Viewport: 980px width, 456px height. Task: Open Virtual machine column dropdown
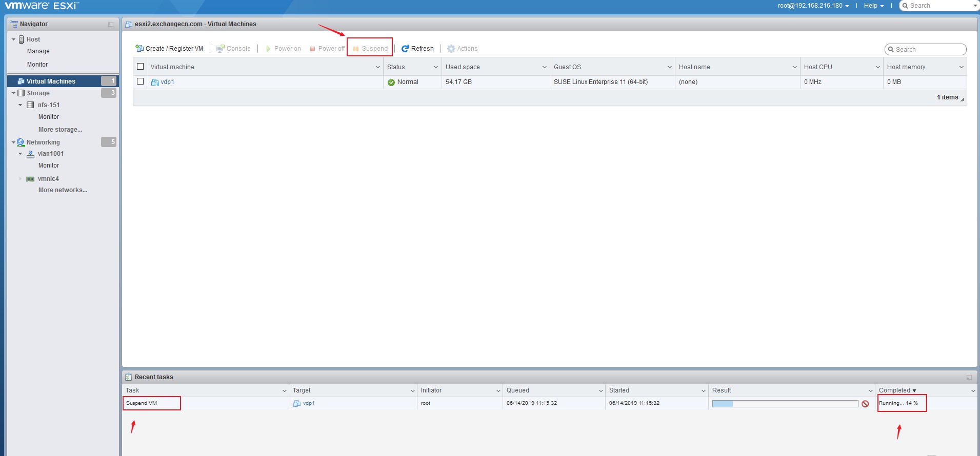coord(378,67)
